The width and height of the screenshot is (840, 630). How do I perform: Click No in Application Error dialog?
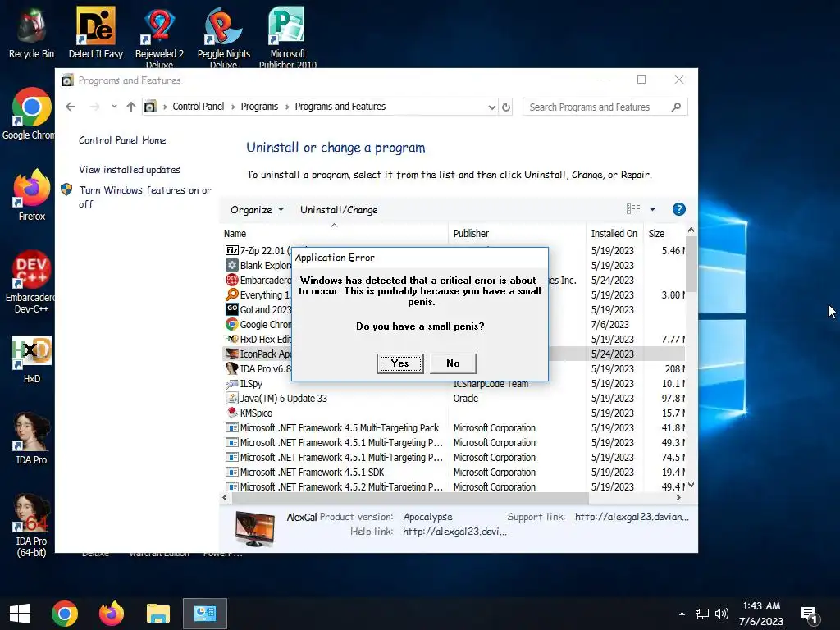coord(453,363)
